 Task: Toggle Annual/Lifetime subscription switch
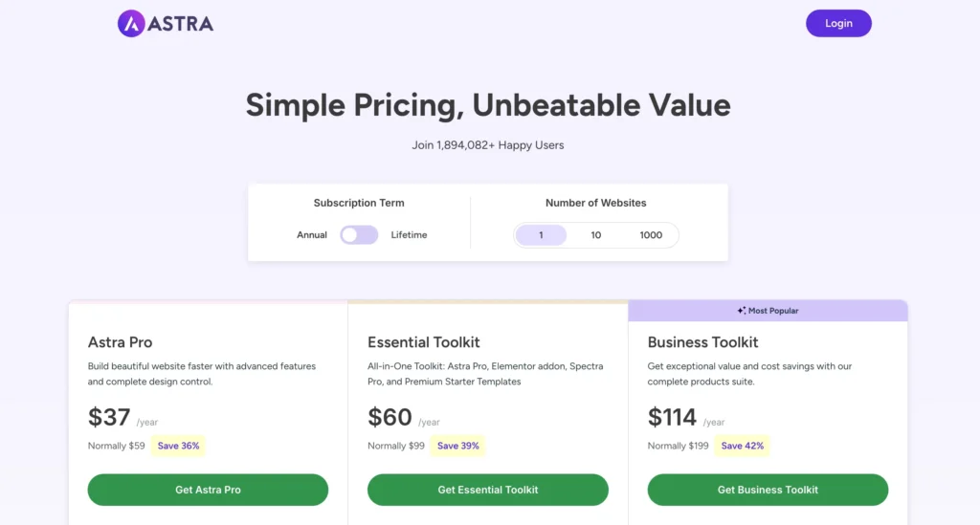point(359,235)
